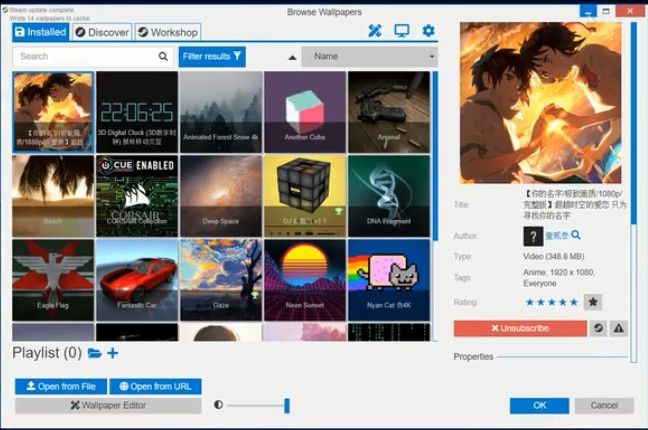Image resolution: width=648 pixels, height=430 pixels.
Task: Expand the Properties section
Action: click(x=473, y=356)
